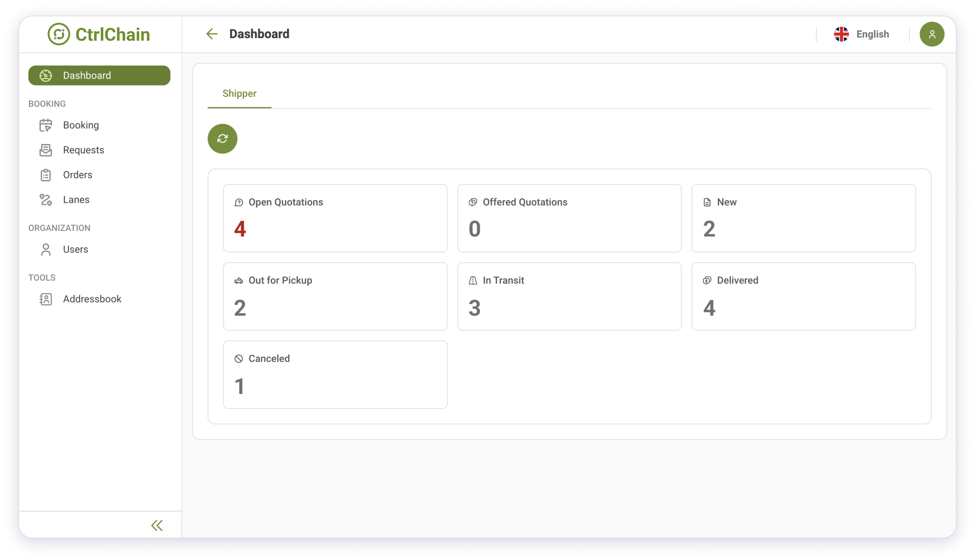
Task: Click the Offered Quotations icon
Action: tap(473, 202)
